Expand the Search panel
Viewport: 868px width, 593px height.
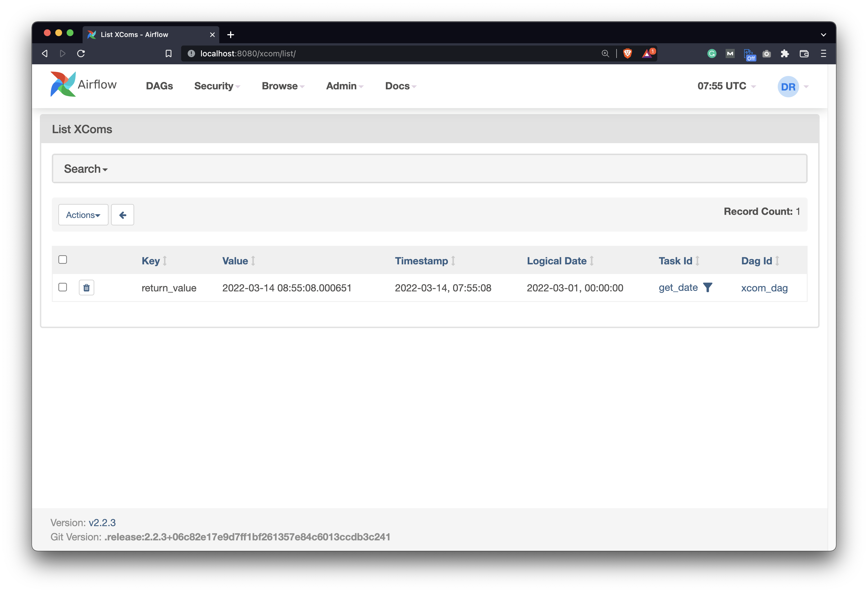click(85, 168)
